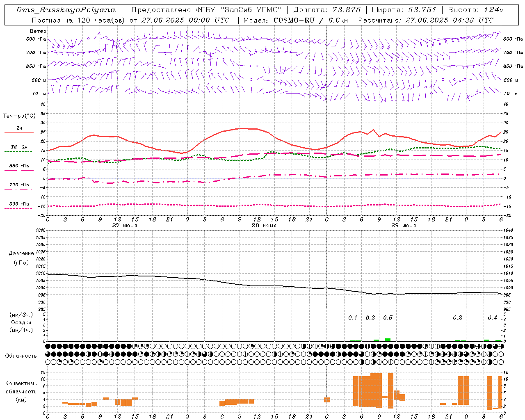
Task: Click the forecast start 27.06.2025 00:00 UTC
Action: tap(185, 20)
